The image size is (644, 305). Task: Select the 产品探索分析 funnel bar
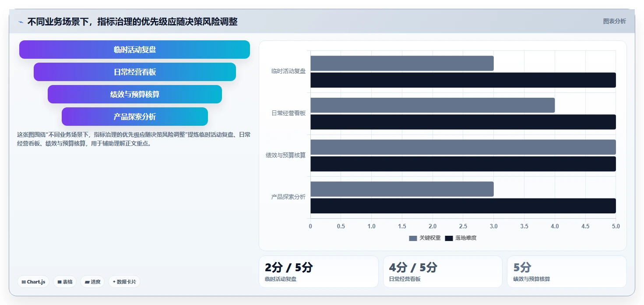click(x=135, y=117)
